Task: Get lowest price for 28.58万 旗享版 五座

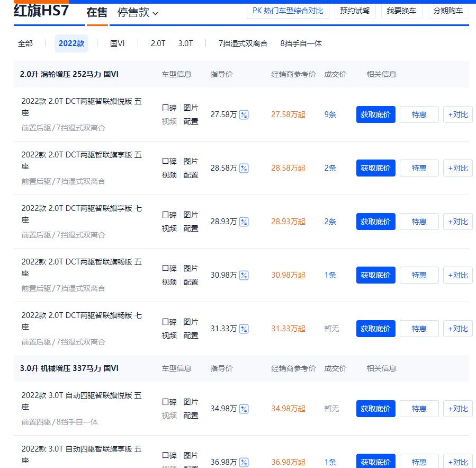Action: point(375,168)
